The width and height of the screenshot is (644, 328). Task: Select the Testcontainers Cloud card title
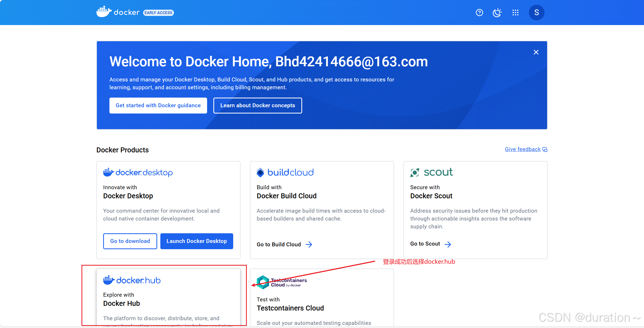[x=290, y=308]
